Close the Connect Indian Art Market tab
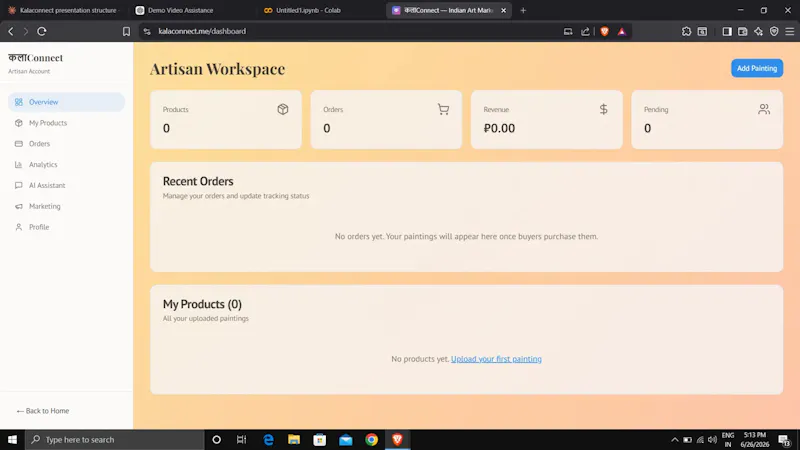800x450 pixels. pyautogui.click(x=503, y=10)
